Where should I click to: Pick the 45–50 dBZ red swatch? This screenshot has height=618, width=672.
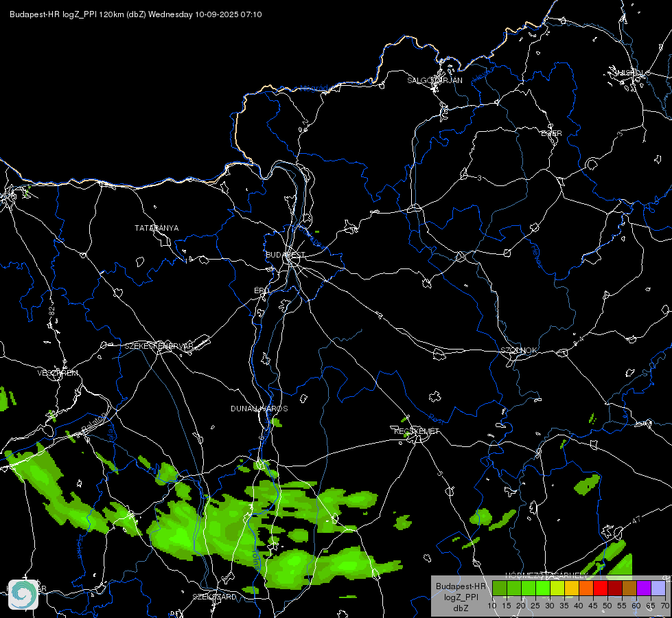click(x=601, y=588)
